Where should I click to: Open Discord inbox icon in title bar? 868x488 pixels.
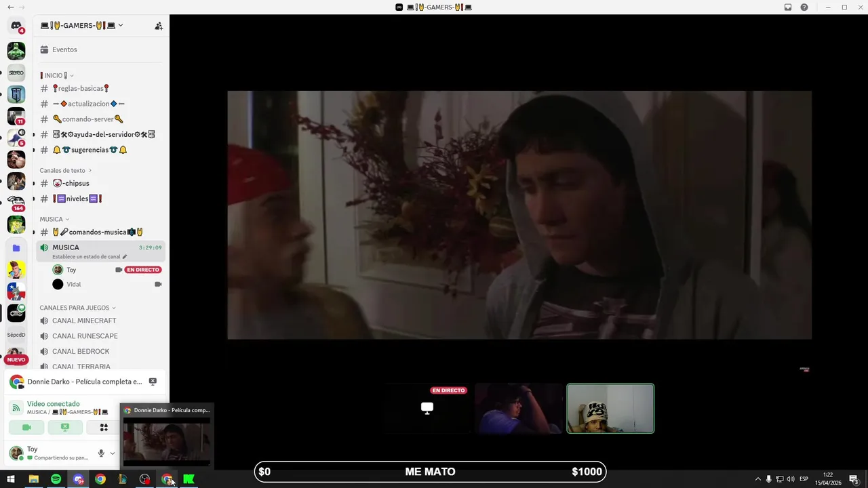[788, 7]
